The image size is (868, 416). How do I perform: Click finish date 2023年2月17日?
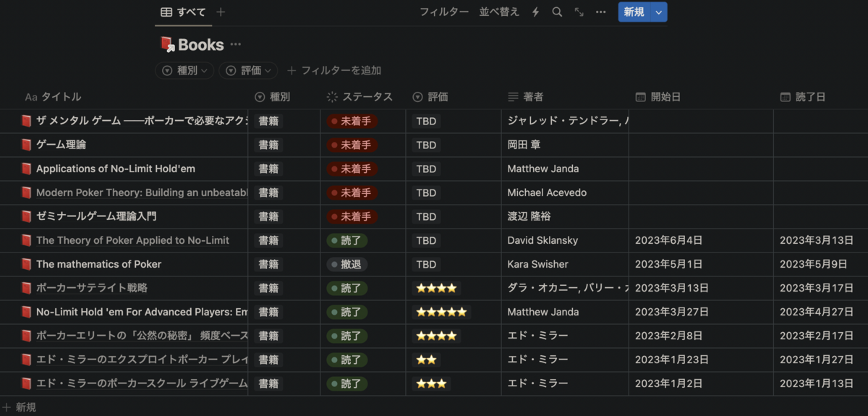(x=817, y=336)
